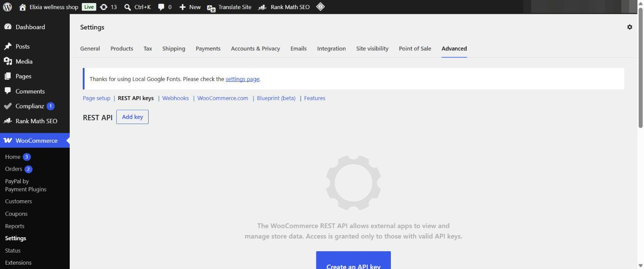Switch to the Products tab

coord(122,49)
